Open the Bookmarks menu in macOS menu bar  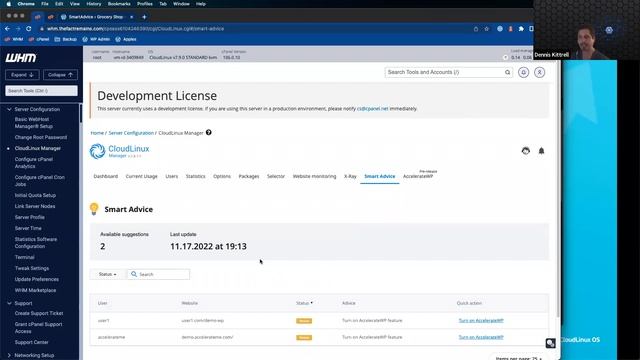click(x=119, y=4)
